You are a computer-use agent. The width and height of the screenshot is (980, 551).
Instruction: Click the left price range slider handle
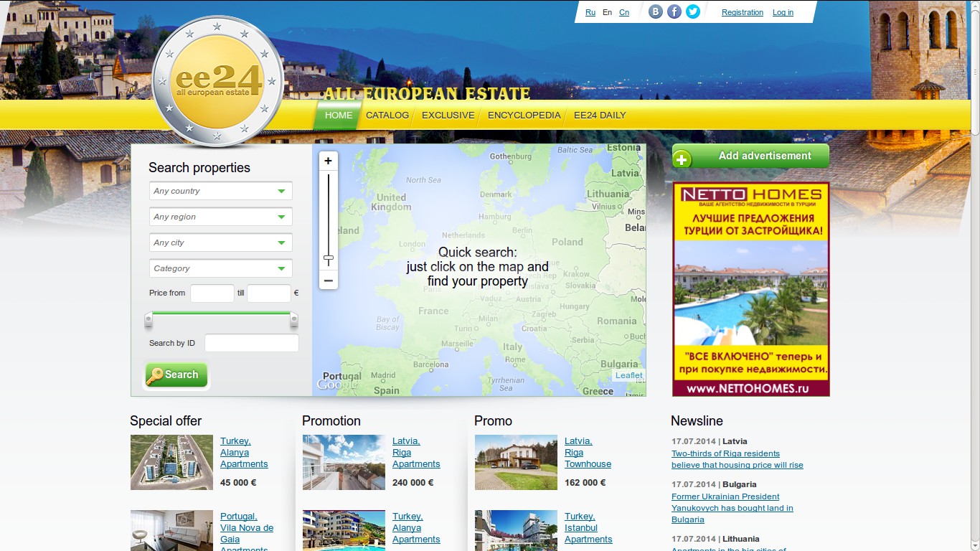[149, 319]
